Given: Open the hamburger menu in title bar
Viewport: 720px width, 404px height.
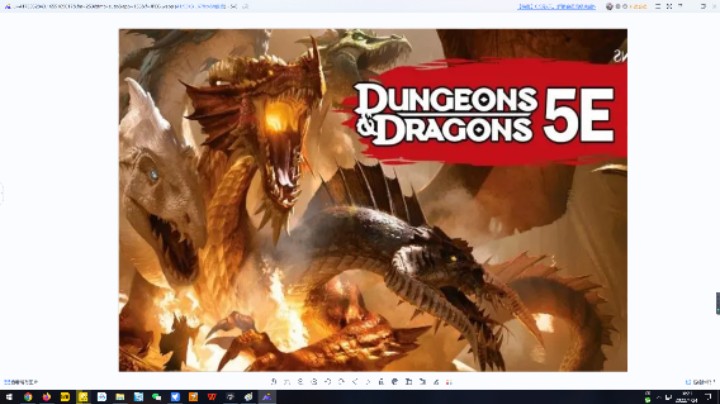Looking at the screenshot, I should 658,6.
